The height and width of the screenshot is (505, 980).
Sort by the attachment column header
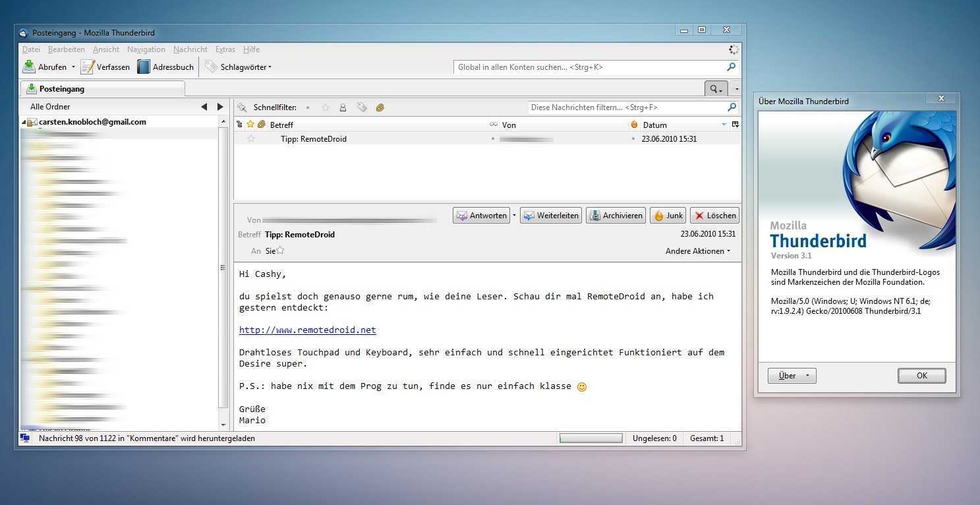pyautogui.click(x=261, y=125)
